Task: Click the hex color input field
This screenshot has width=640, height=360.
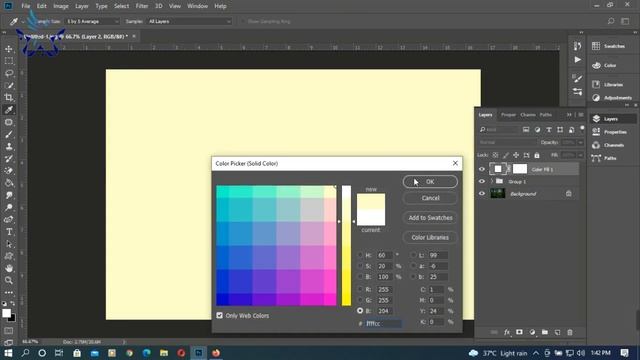Action: click(x=383, y=323)
